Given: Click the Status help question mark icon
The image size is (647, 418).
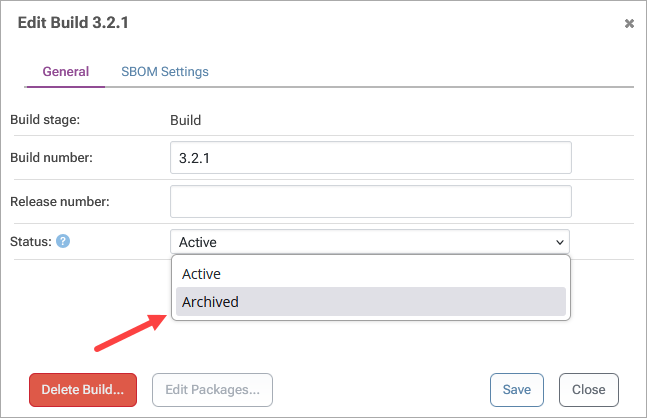Looking at the screenshot, I should tap(63, 241).
